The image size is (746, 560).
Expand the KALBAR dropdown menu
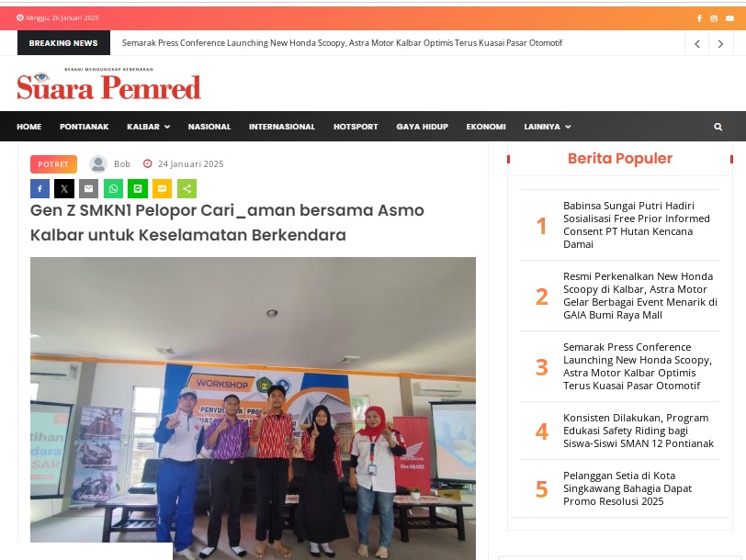pos(148,127)
